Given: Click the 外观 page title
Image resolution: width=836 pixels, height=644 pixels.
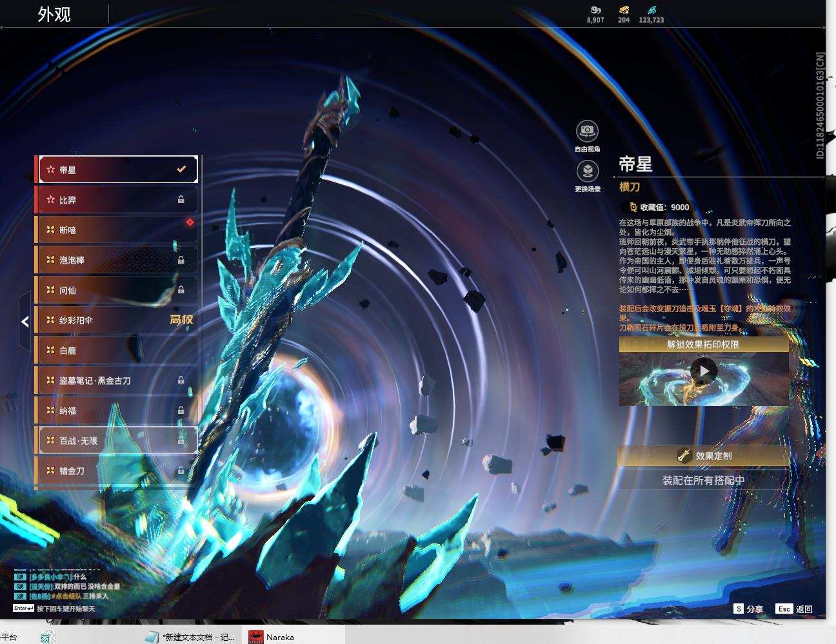Looking at the screenshot, I should pyautogui.click(x=54, y=14).
